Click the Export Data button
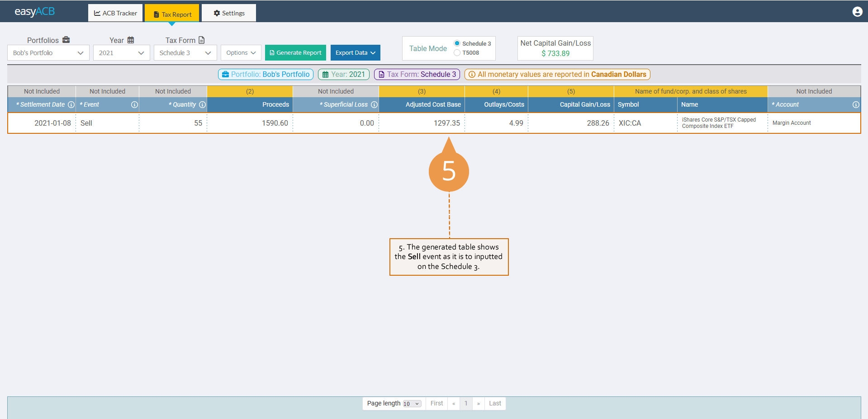 (x=355, y=53)
